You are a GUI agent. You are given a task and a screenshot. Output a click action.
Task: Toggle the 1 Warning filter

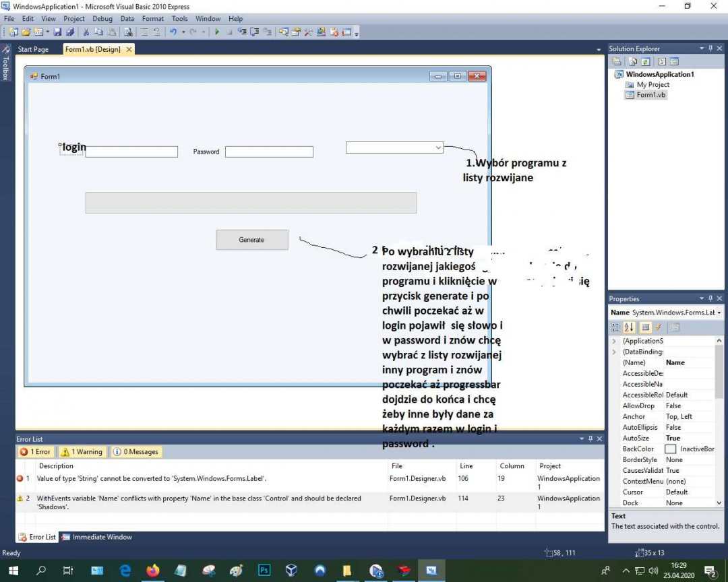pos(82,452)
